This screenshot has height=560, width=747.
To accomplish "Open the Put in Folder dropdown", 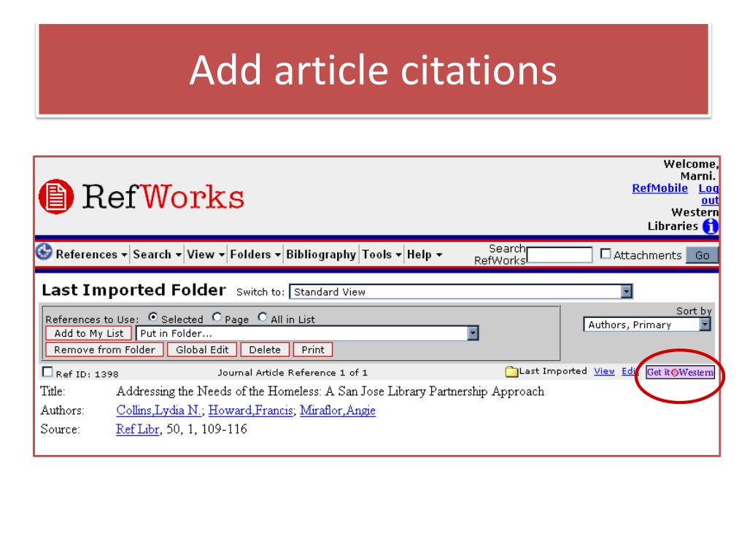I will pos(307,333).
